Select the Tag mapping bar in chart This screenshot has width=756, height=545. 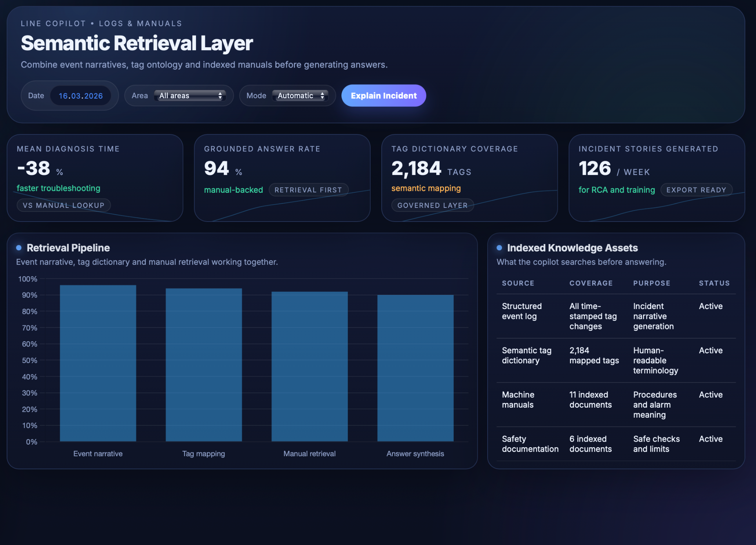(204, 365)
